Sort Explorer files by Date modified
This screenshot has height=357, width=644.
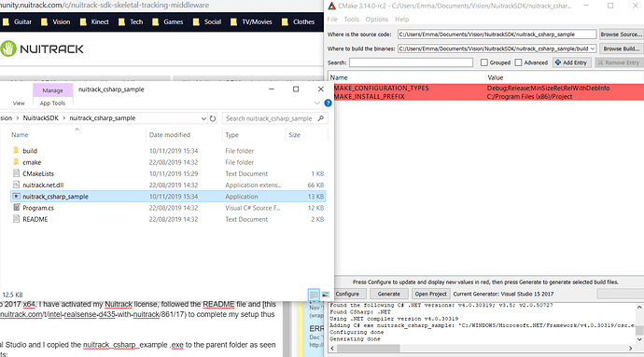(170, 134)
